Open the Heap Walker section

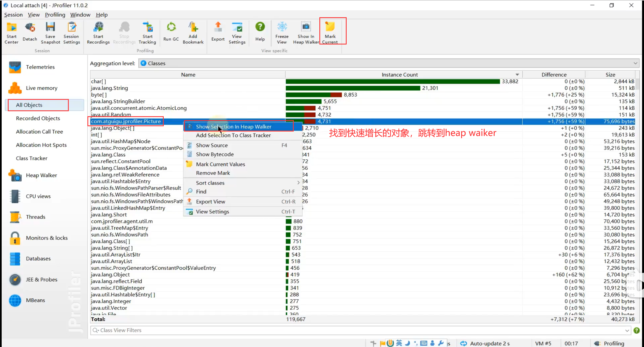tap(41, 175)
